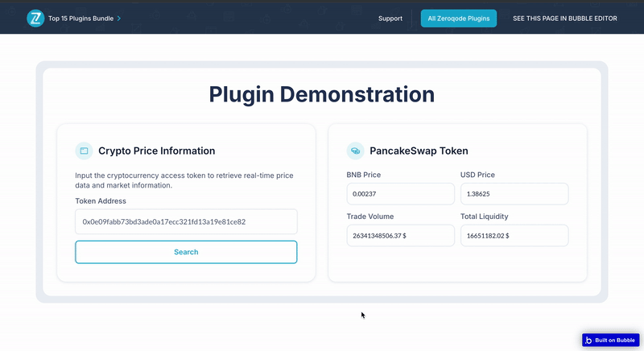Image resolution: width=644 pixels, height=351 pixels.
Task: Click the Total Liquidity label
Action: click(x=485, y=217)
